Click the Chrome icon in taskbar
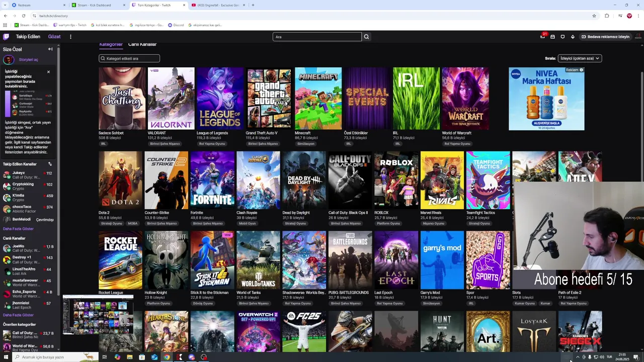The image size is (644, 362). tap(167, 357)
